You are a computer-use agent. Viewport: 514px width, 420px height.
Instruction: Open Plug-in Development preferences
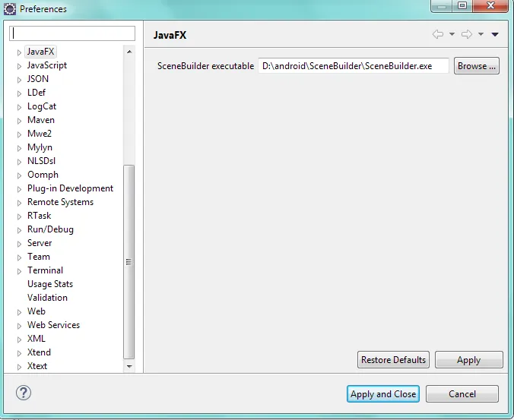(x=70, y=188)
